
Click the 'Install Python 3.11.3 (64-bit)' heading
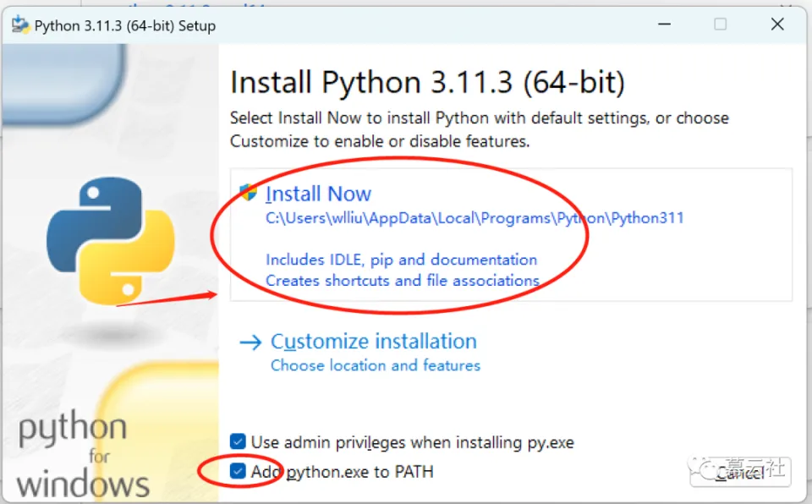(x=427, y=82)
